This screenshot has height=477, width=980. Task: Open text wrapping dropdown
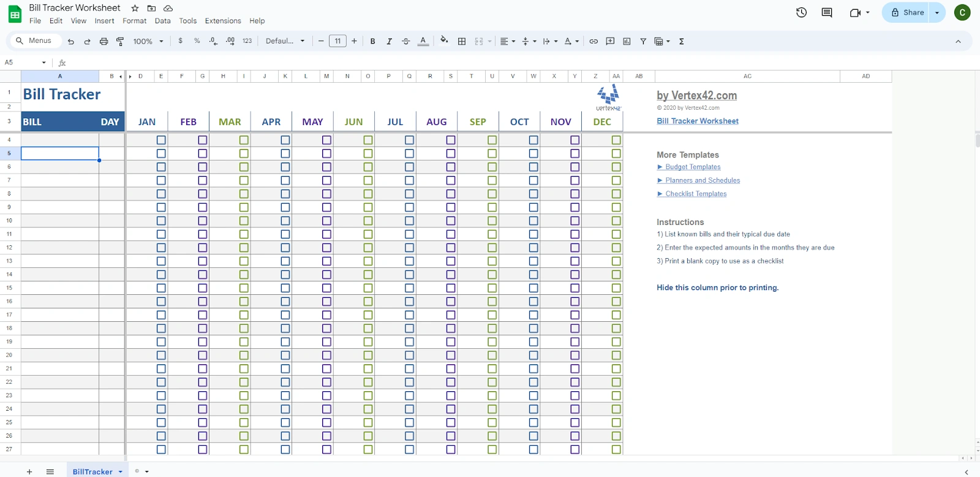550,41
